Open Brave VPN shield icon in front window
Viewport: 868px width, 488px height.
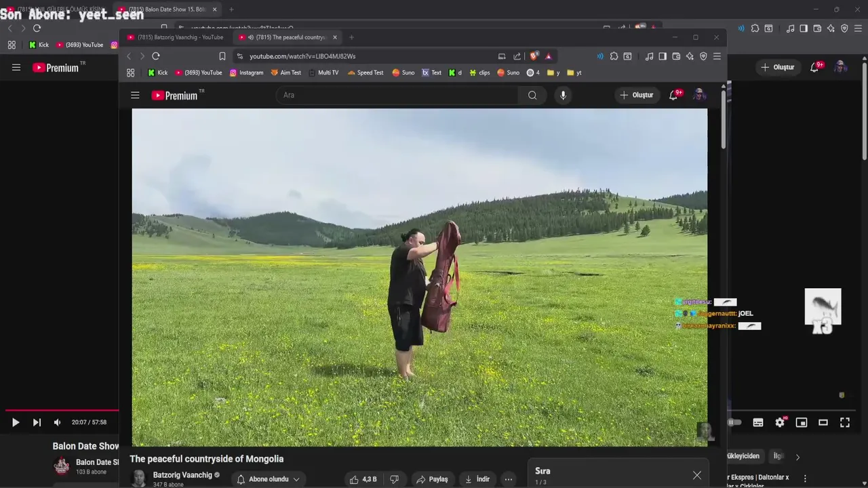point(703,56)
